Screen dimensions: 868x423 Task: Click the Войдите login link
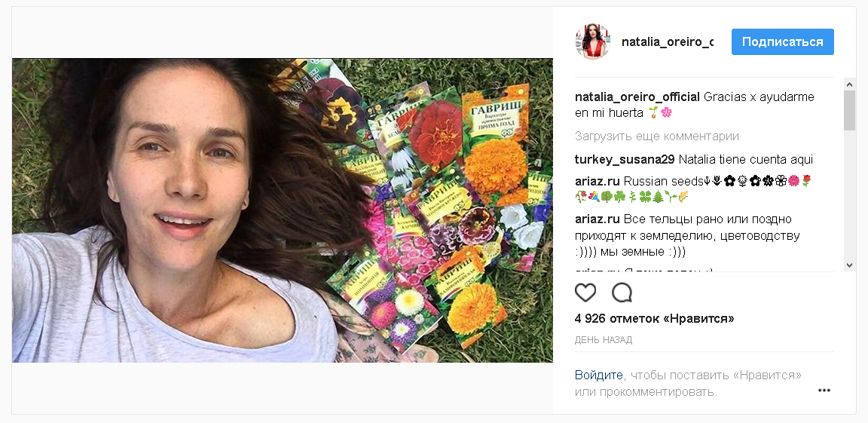coord(598,375)
